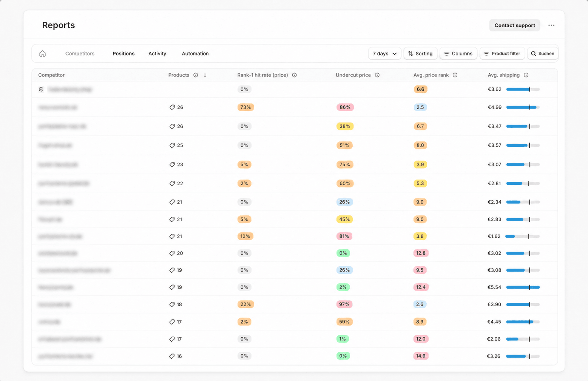Click the 12.4 avg. price rank badge
The width and height of the screenshot is (588, 381).
(421, 287)
